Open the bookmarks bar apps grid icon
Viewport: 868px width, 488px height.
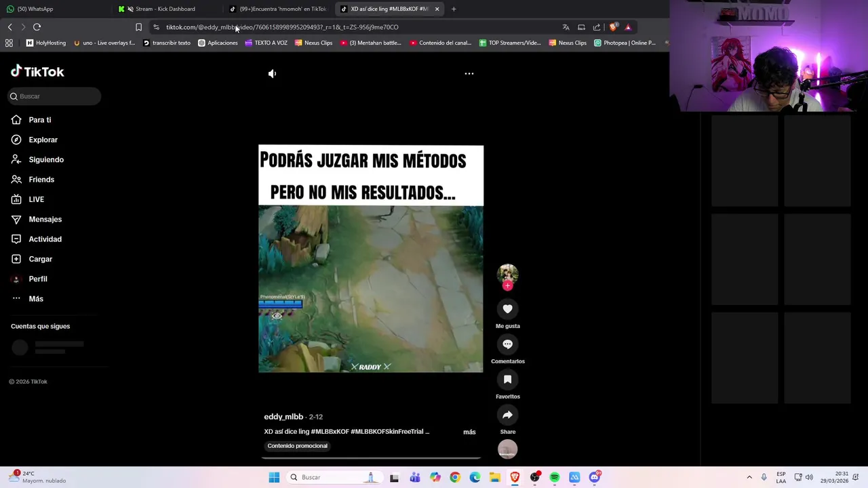click(x=9, y=43)
